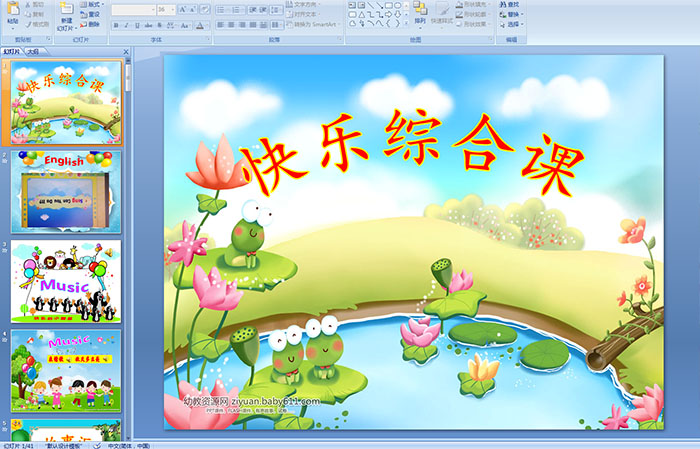
Task: Select the Format Painter (格式刷)
Action: click(x=37, y=24)
